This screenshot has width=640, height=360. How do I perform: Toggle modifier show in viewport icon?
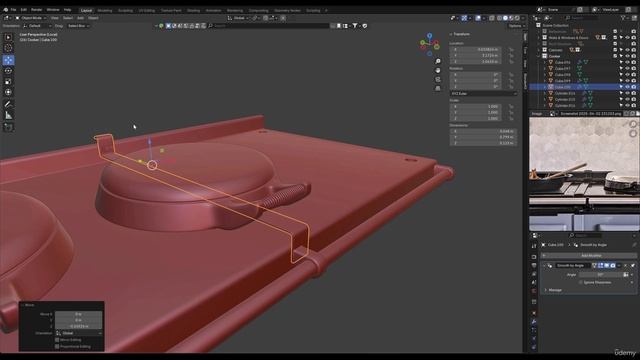coord(607,265)
